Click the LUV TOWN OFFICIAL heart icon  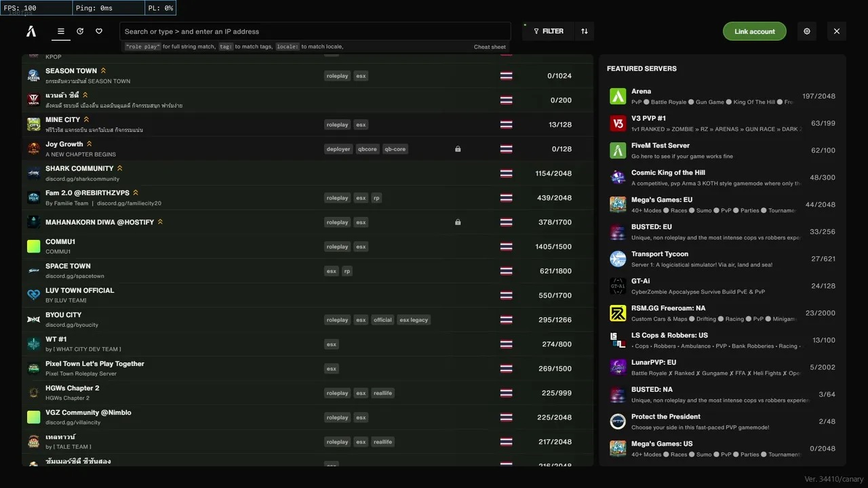(34, 296)
